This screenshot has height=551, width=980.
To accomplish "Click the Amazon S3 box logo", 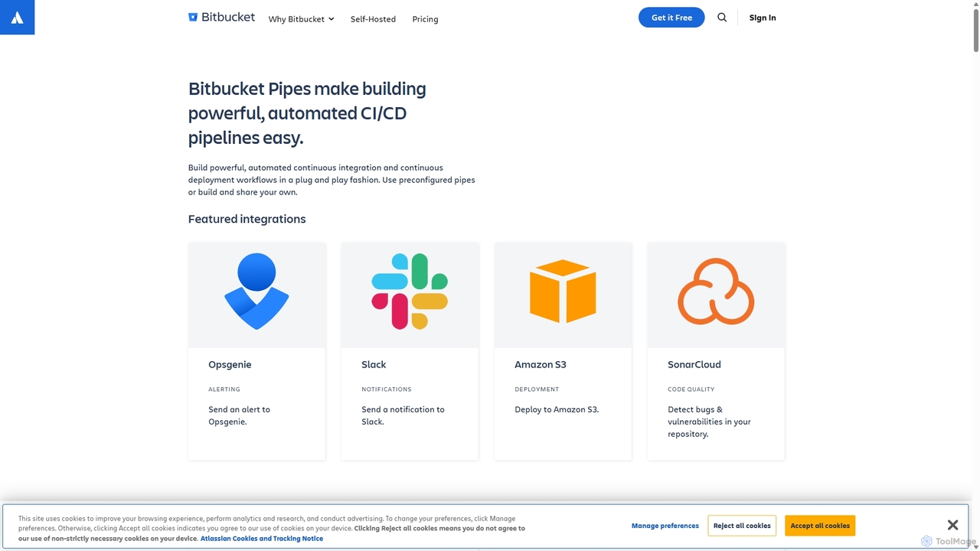I will (x=563, y=291).
